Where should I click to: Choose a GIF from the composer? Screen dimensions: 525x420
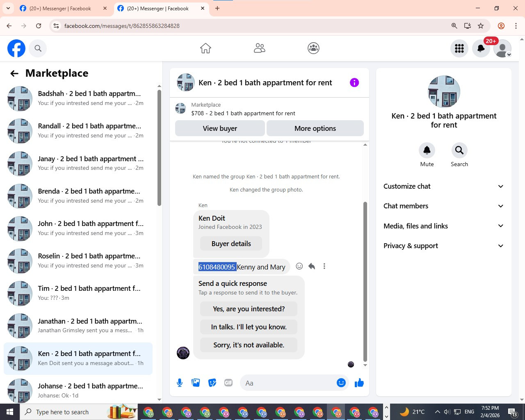228,383
